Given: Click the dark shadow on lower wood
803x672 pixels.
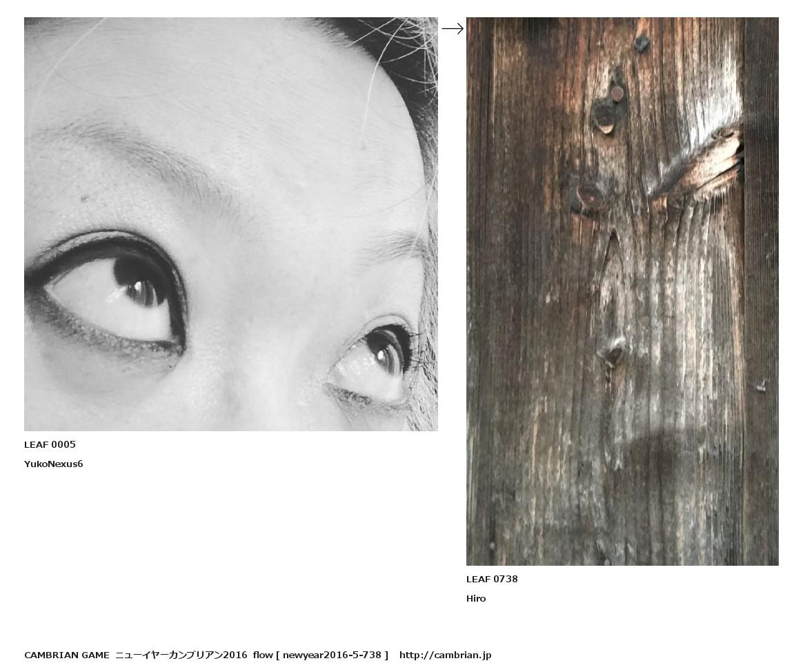Looking at the screenshot, I should (671, 453).
